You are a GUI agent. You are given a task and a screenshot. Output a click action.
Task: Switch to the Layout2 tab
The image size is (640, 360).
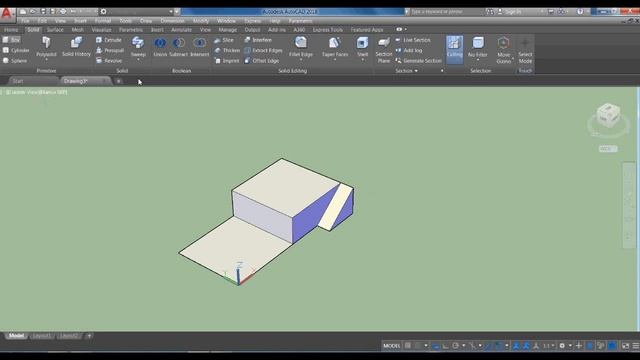(x=69, y=336)
